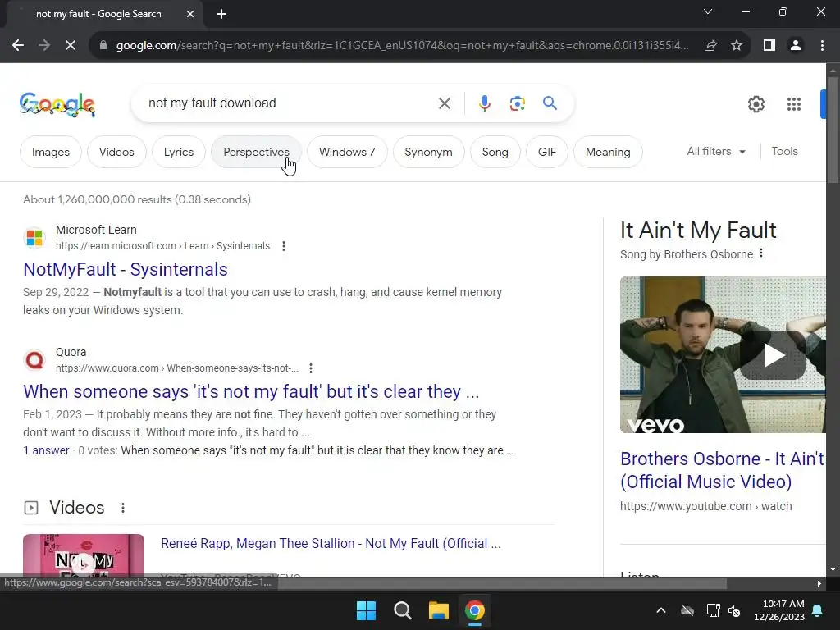Open the Tools button
The height and width of the screenshot is (630, 840).
click(784, 152)
